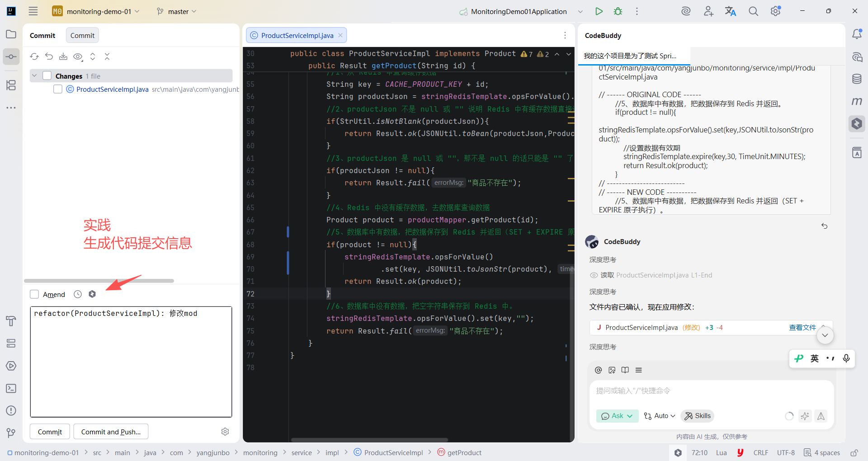This screenshot has width=868, height=461.
Task: Open the Problems tool window
Action: click(x=11, y=410)
